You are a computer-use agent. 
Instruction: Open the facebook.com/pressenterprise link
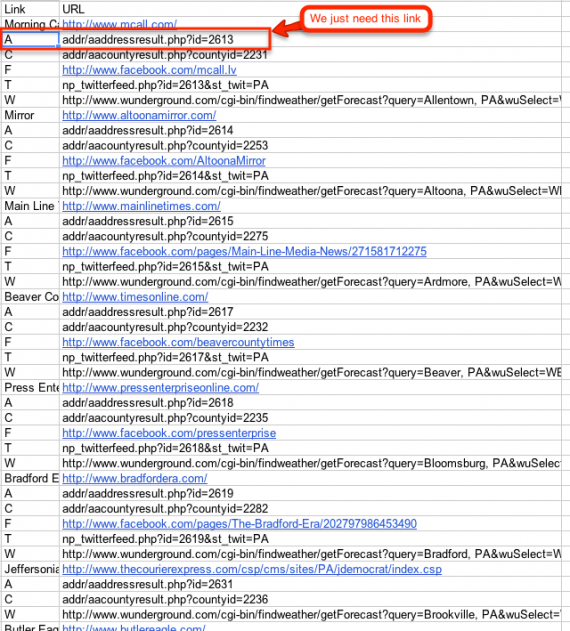click(169, 433)
